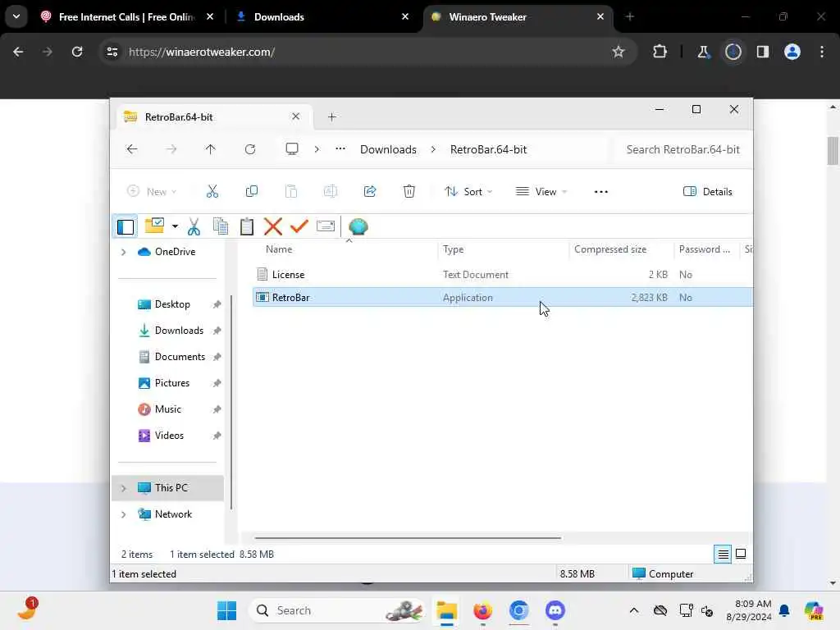Close the Winaero Tweaker browser tab

click(x=600, y=16)
